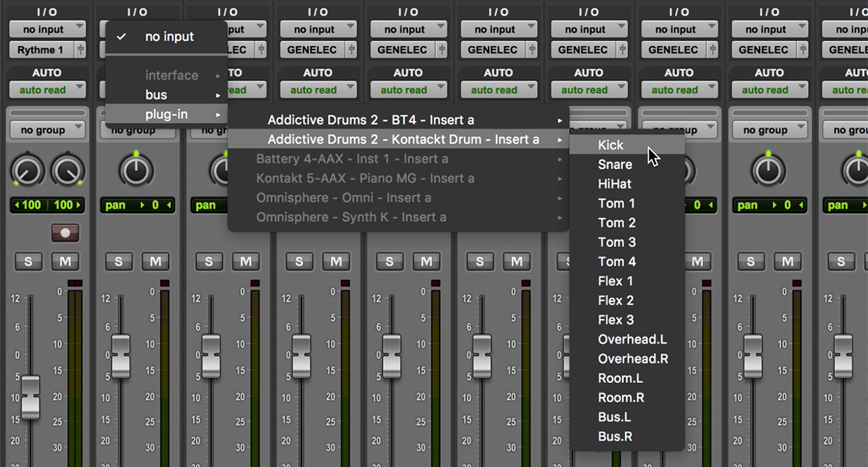This screenshot has height=467, width=868.
Task: Open the 'plug-in' submenu
Action: tap(166, 114)
